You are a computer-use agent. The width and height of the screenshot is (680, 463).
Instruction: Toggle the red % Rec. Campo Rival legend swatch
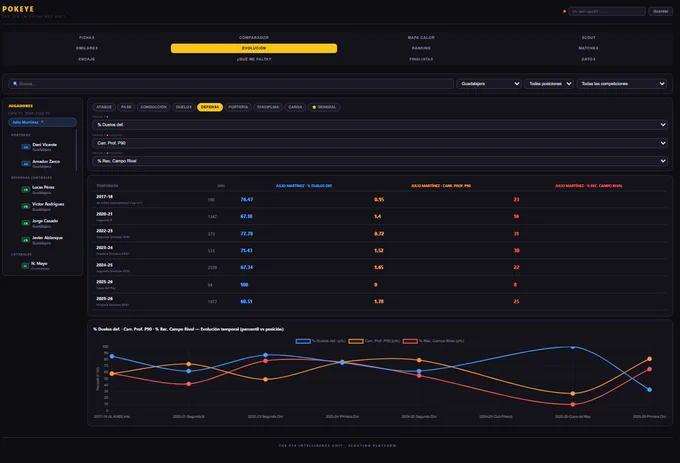[x=410, y=341]
